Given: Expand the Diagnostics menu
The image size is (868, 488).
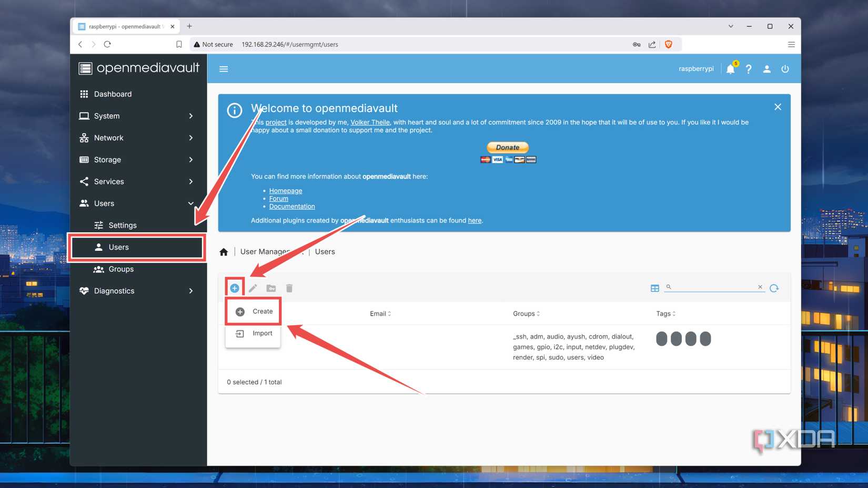Looking at the screenshot, I should [x=138, y=291].
